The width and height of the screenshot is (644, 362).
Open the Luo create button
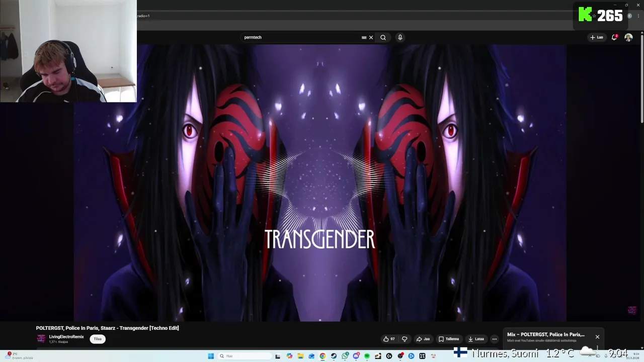point(597,37)
